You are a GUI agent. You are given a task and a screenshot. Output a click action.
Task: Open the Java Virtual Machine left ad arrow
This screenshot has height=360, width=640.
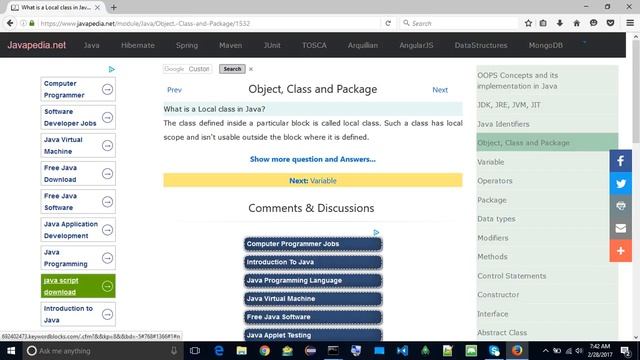pos(107,145)
